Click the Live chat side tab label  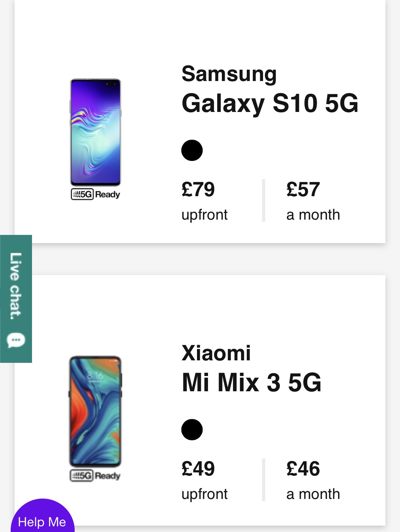tap(16, 286)
